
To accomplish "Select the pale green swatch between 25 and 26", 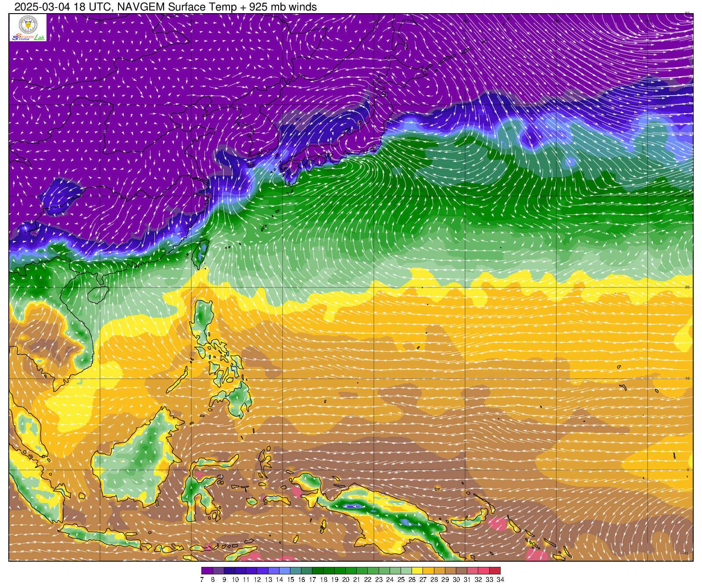I will (x=406, y=571).
